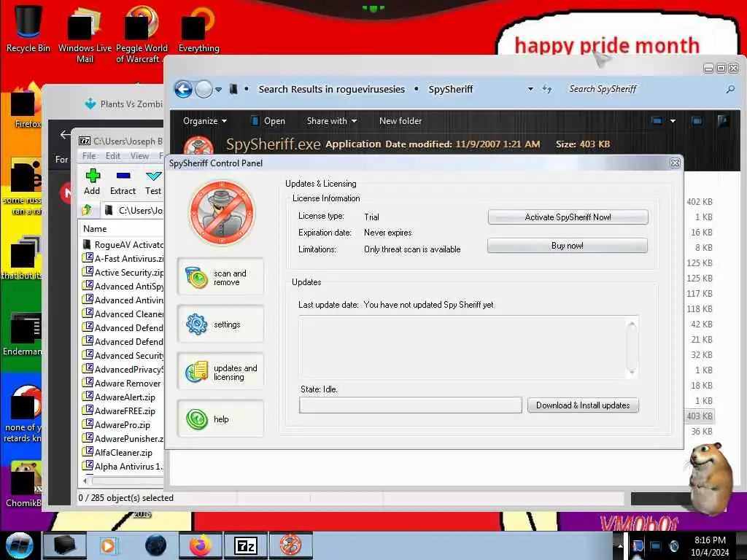
Task: Open SpySheriff settings section
Action: [220, 324]
